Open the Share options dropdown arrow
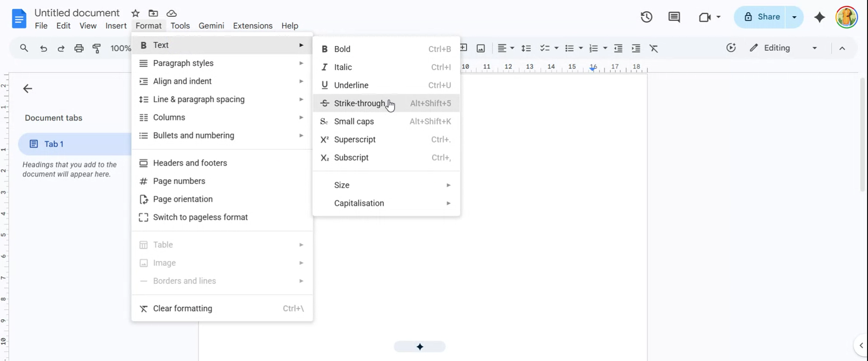Screen dimensions: 868x361 [794, 17]
